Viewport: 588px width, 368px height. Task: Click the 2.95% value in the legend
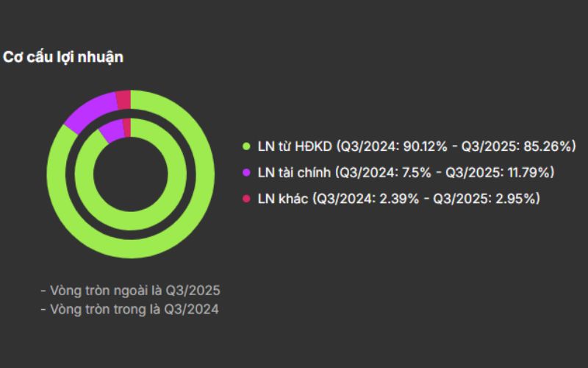515,199
